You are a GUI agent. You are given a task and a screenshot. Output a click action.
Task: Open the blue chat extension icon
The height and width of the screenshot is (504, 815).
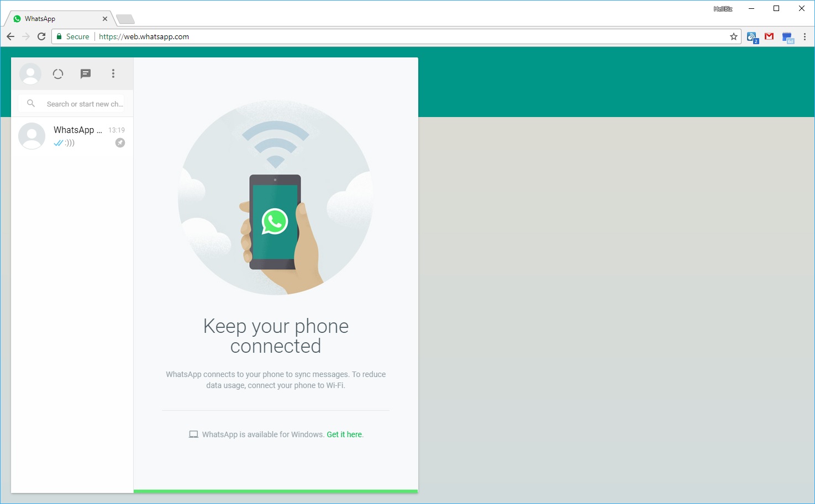(x=788, y=38)
